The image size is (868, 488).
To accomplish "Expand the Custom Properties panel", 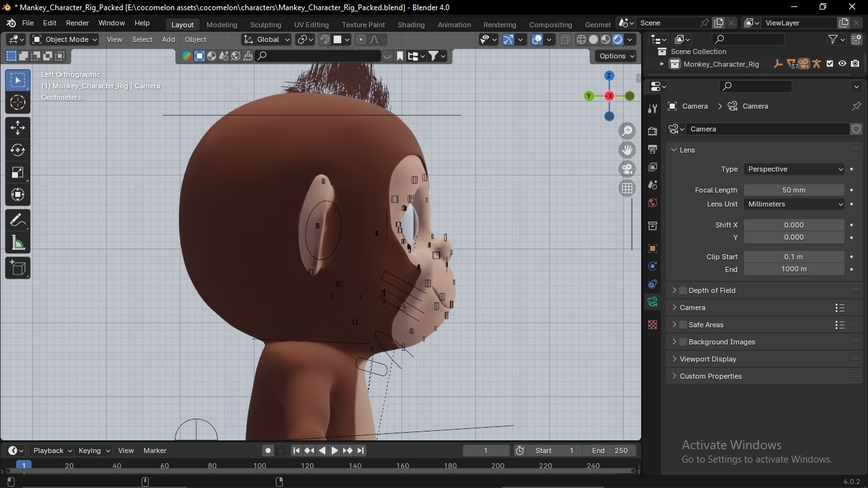I will click(710, 376).
